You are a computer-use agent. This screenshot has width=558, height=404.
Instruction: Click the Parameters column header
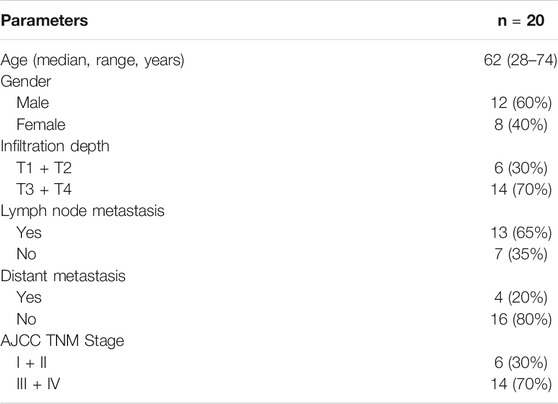point(44,21)
